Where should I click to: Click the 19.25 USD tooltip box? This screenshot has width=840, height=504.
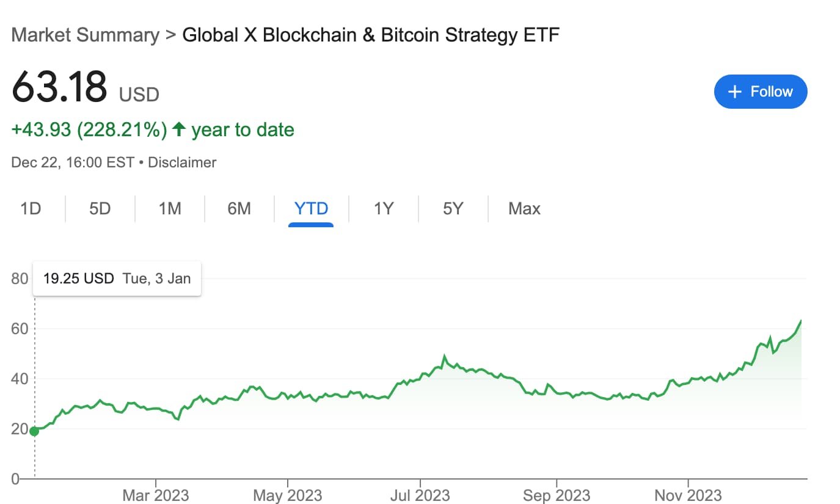pos(117,279)
